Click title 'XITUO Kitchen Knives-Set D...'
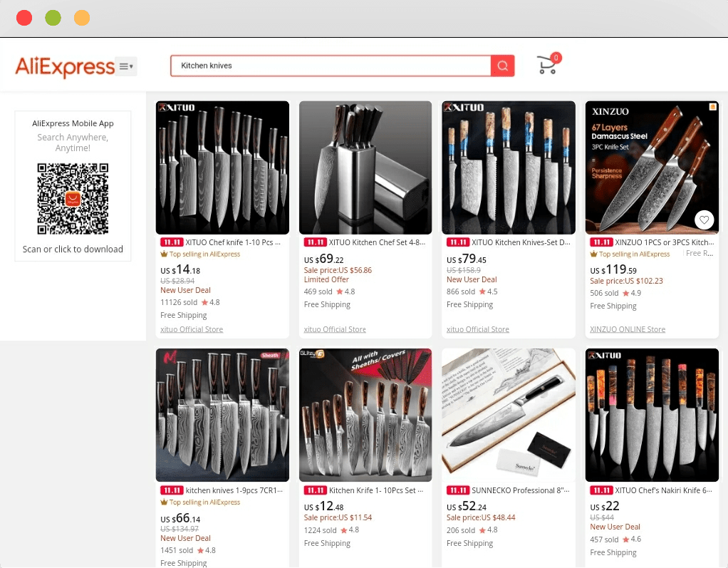This screenshot has width=728, height=568. pos(521,242)
